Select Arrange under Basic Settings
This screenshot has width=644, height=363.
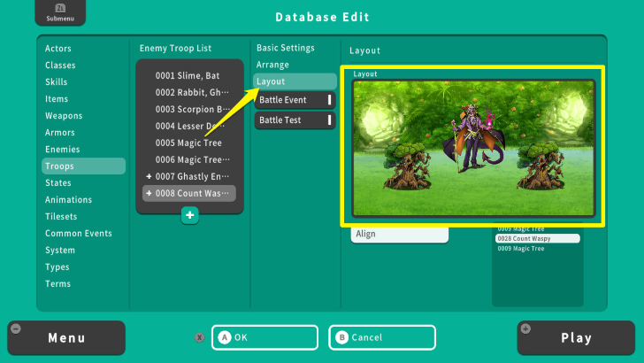tap(272, 65)
